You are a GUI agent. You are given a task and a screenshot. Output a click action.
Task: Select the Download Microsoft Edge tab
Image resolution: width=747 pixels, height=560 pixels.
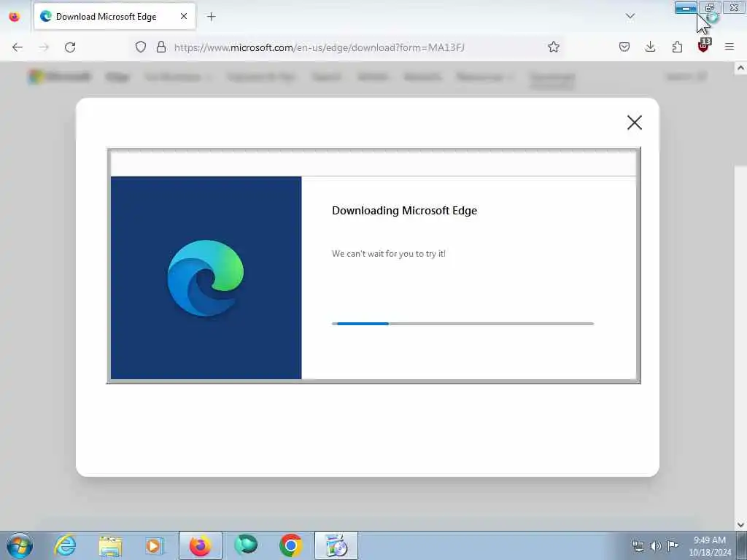(x=115, y=17)
